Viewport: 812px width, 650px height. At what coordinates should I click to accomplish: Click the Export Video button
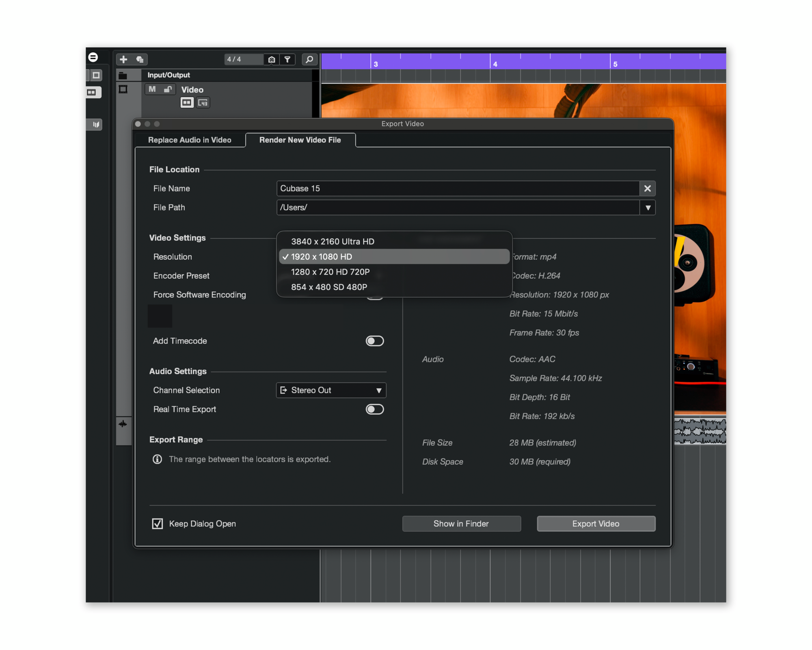[596, 523]
